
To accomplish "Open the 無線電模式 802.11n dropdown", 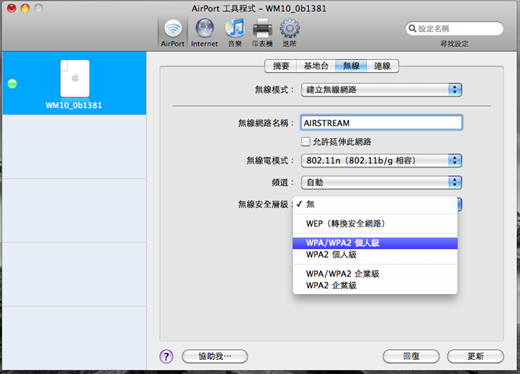I will pos(381,161).
